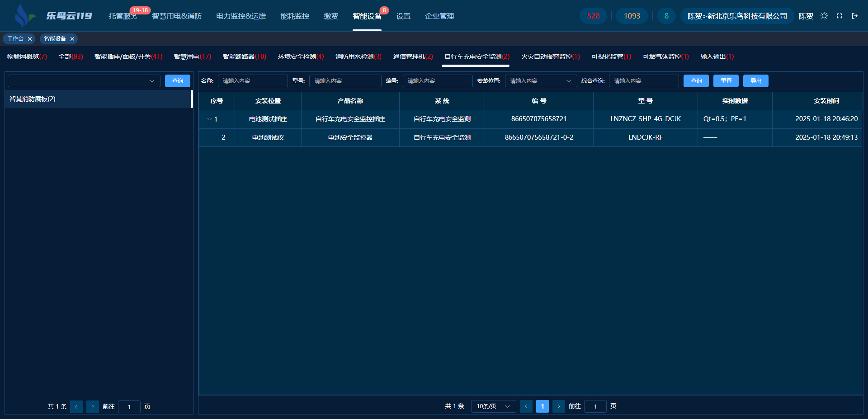Switch to 环境安全检测(4) tab
Image resolution: width=868 pixels, height=419 pixels.
(301, 56)
